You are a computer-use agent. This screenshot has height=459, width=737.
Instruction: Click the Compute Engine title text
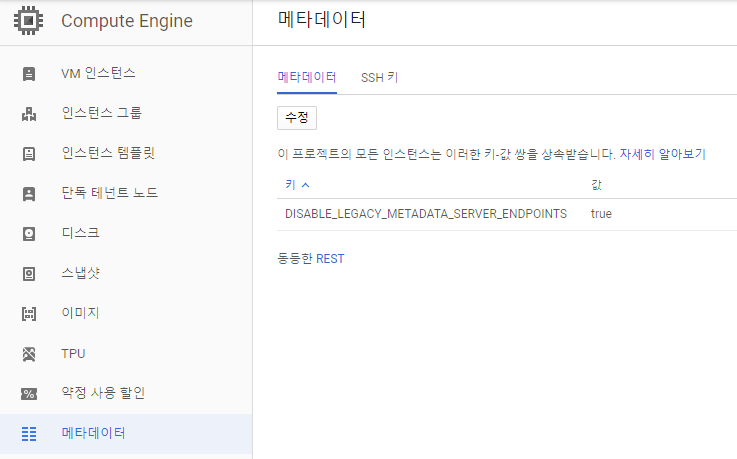[x=127, y=21]
